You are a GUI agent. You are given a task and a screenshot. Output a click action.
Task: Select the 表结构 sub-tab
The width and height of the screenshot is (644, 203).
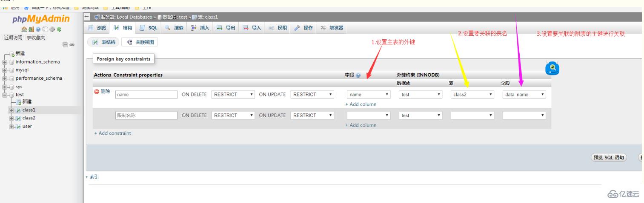(104, 42)
